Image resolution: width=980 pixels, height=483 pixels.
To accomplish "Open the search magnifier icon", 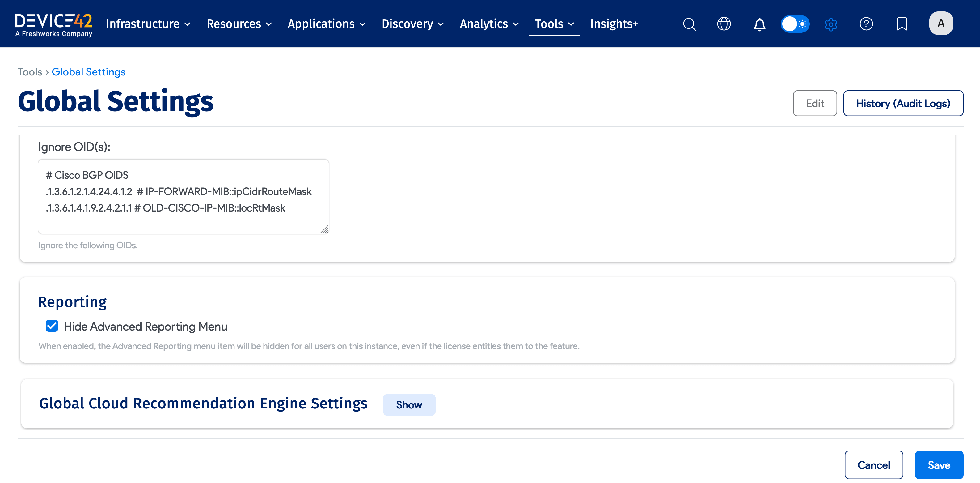I will pos(689,24).
